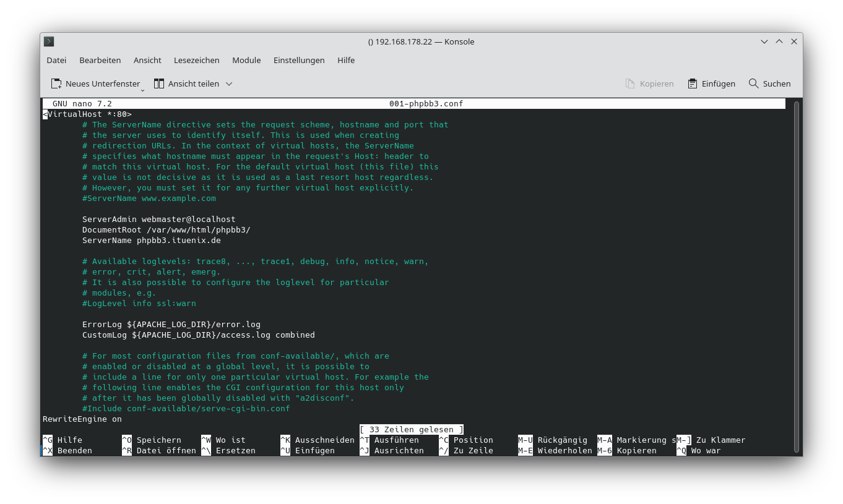Viewport: 843px width, 504px height.
Task: Open search with the Suchen magnifier icon
Action: coord(753,83)
